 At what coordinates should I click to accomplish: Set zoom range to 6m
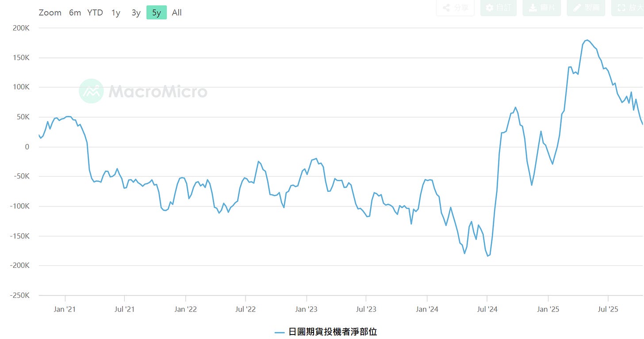[75, 13]
